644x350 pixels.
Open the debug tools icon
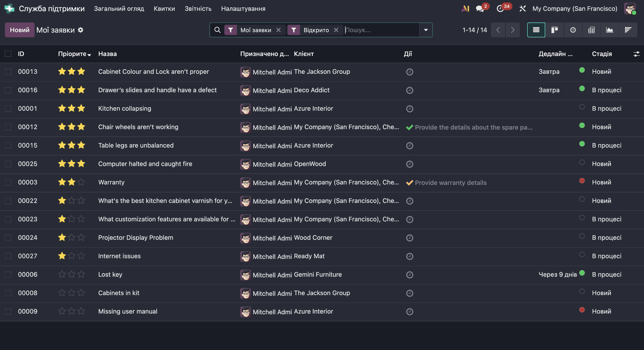pyautogui.click(x=523, y=9)
